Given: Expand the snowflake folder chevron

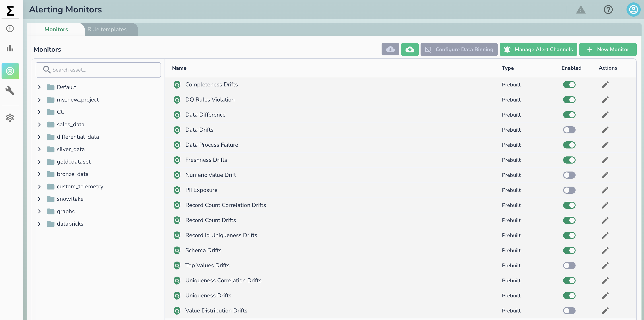Looking at the screenshot, I should tap(39, 199).
